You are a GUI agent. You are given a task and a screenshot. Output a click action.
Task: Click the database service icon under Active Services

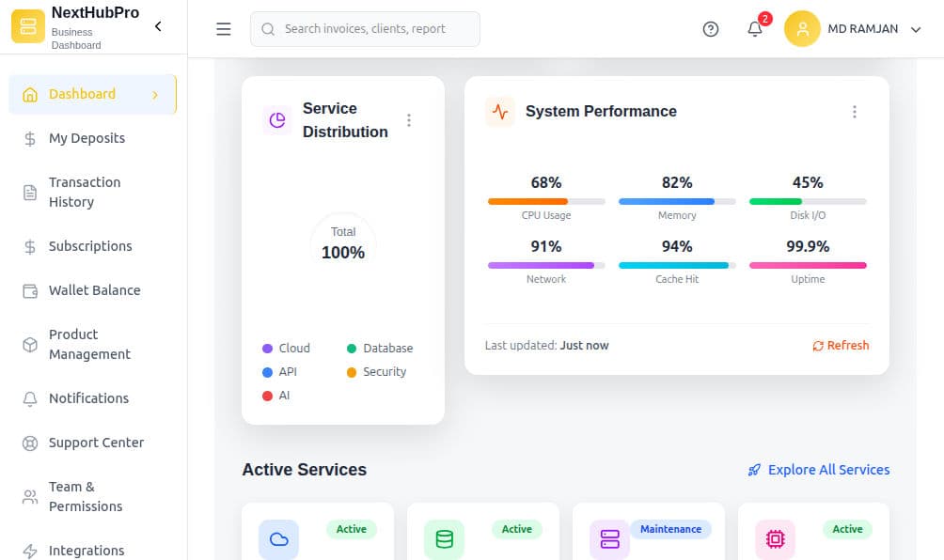pos(443,538)
